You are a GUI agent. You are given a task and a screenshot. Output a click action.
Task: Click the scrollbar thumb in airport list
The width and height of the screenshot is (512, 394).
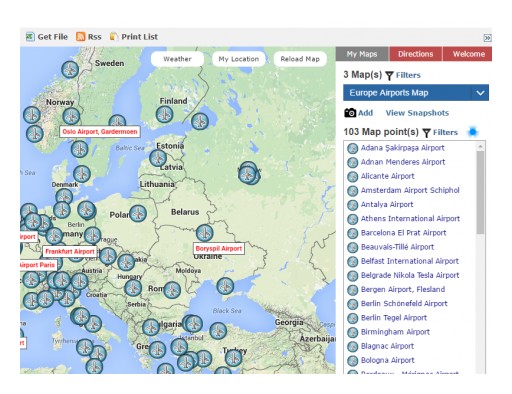pos(480,192)
